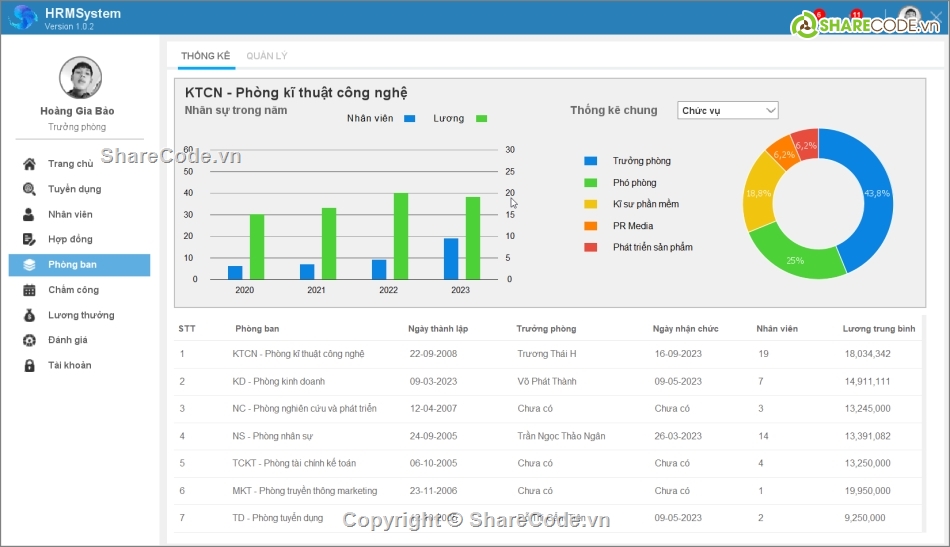Click the Trang chủ home icon
This screenshot has width=950, height=547.
point(29,164)
